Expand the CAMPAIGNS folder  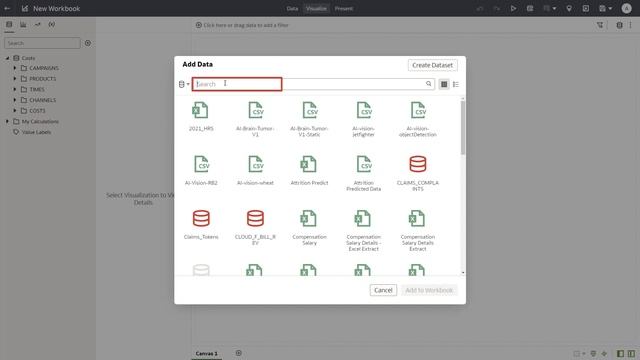[x=15, y=68]
